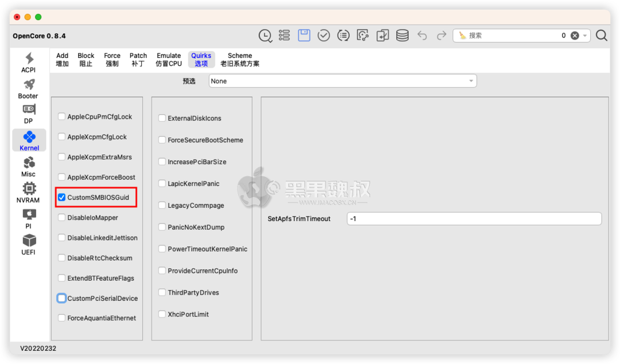This screenshot has height=364, width=620.
Task: Toggle the CustomPciSerialDevice checkbox
Action: point(61,298)
